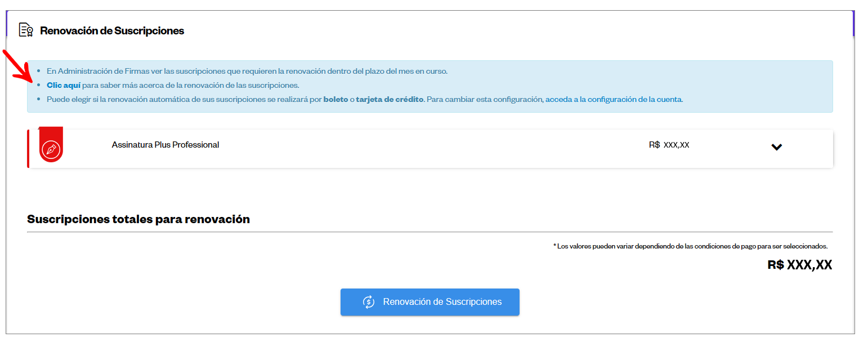Click the 'En Administración de Firmas' notice line

tap(247, 72)
